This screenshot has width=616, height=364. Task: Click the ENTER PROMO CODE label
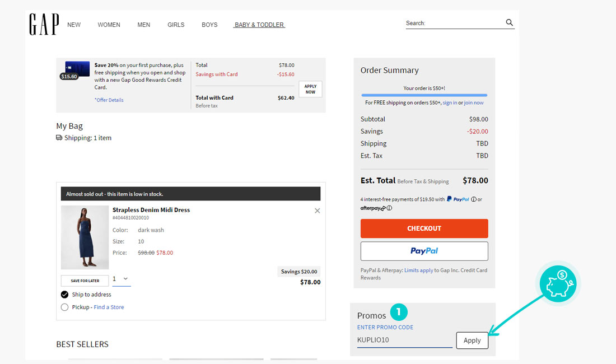click(x=385, y=327)
